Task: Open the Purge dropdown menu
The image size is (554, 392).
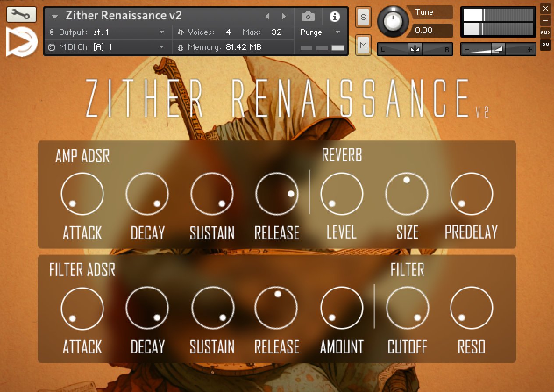Action: (320, 32)
